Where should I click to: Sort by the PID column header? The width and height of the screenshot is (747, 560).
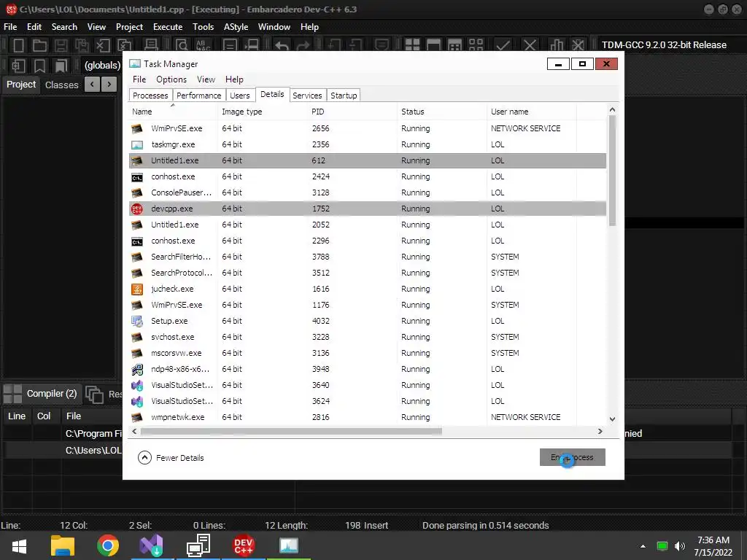[x=352, y=112]
